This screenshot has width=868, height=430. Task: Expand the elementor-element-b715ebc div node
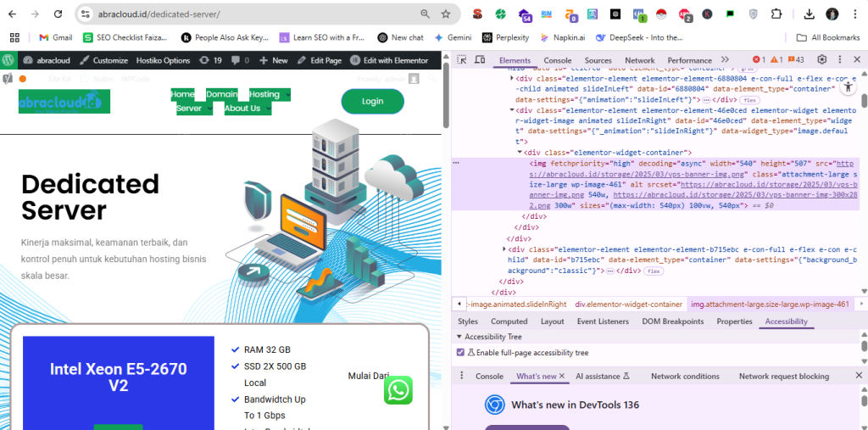pyautogui.click(x=504, y=249)
